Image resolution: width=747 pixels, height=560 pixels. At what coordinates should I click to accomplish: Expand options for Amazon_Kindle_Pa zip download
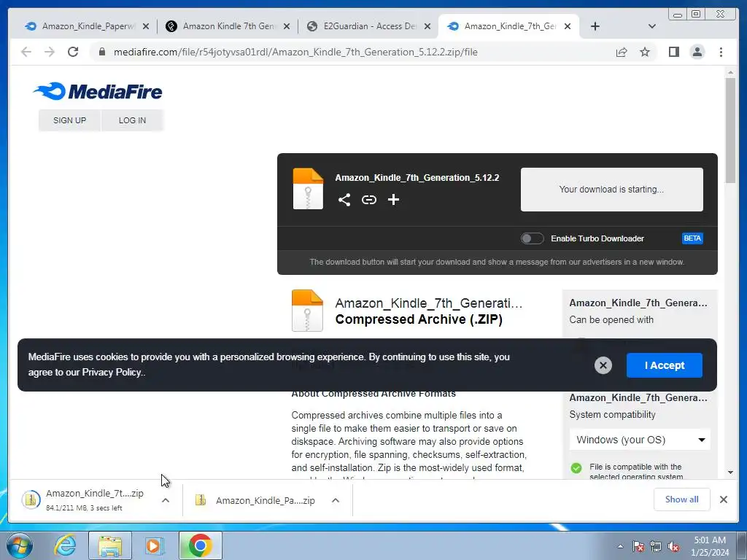336,500
